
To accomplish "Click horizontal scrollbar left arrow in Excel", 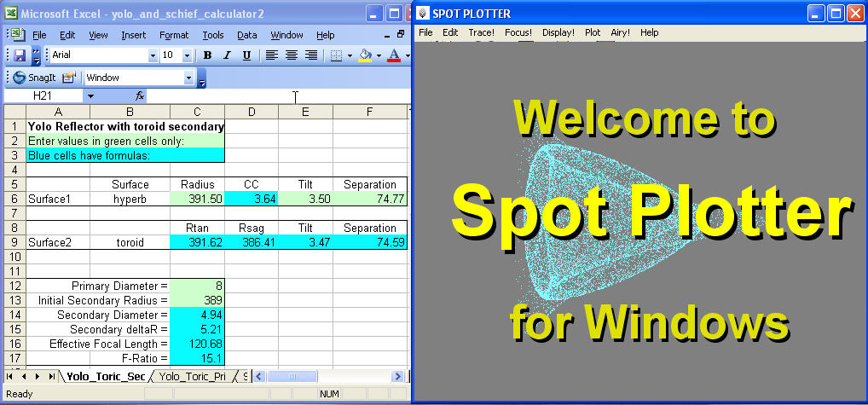I will 259,377.
